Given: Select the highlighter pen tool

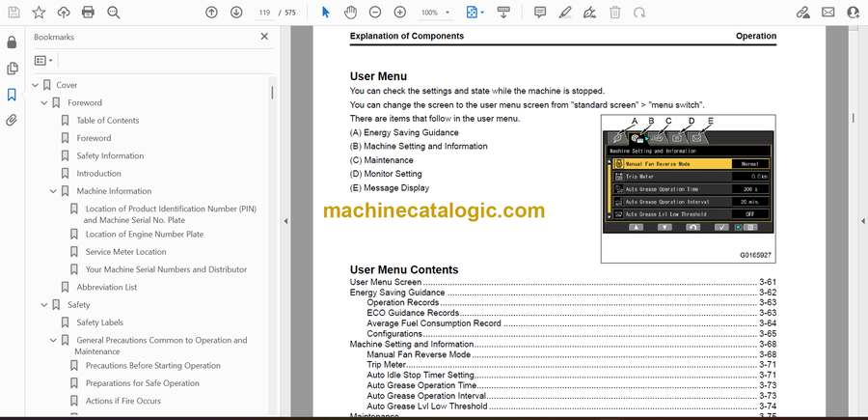Looking at the screenshot, I should pos(564,13).
